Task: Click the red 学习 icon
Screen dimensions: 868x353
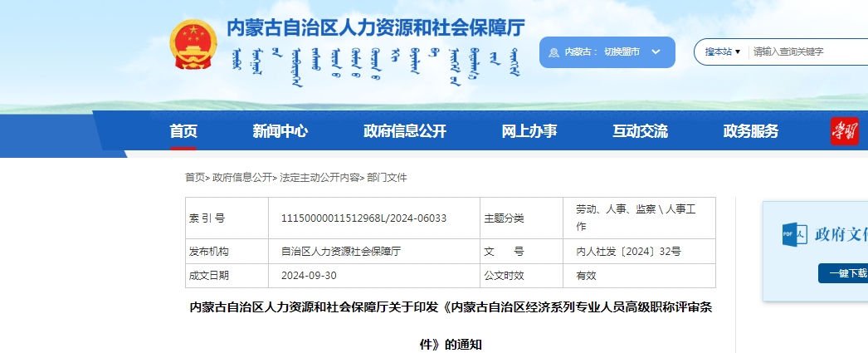Action: (x=844, y=131)
